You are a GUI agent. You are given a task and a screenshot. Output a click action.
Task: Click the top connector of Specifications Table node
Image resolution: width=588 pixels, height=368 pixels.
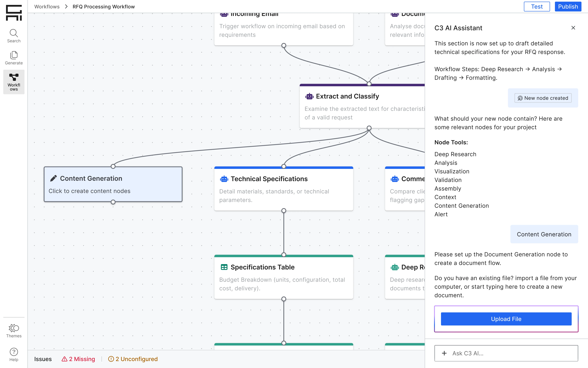tap(284, 255)
